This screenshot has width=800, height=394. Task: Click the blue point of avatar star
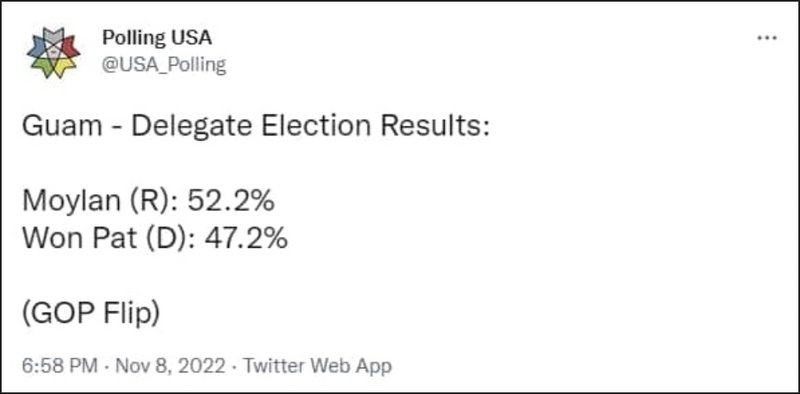pos(36,46)
